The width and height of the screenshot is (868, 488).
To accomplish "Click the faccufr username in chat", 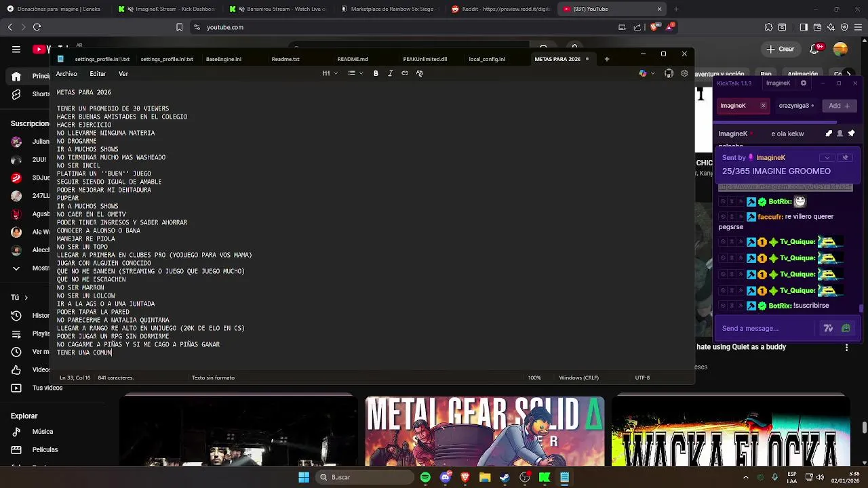I will [x=770, y=217].
